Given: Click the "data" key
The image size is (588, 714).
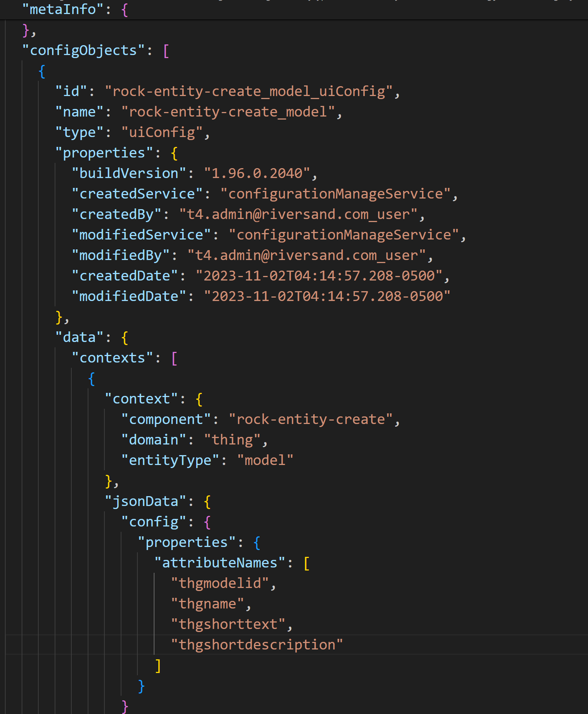Looking at the screenshot, I should click(x=79, y=337).
